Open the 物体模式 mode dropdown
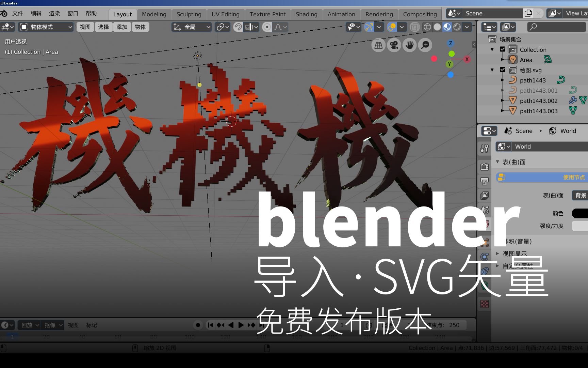This screenshot has height=368, width=588. [45, 27]
